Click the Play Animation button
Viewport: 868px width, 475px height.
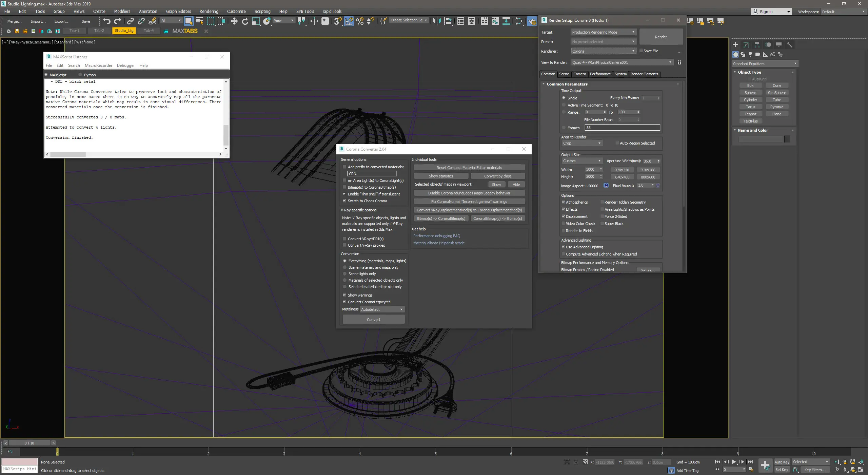point(734,462)
